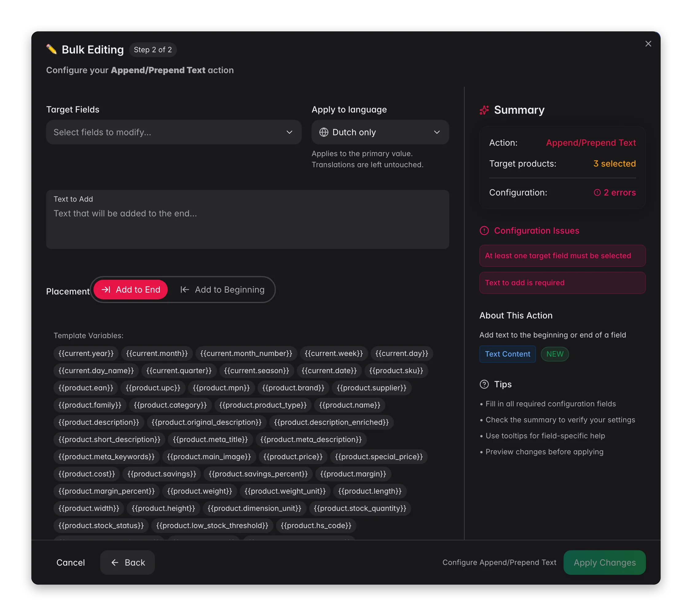Insert {{product.sku}} variable
This screenshot has height=616, width=692.
tap(396, 370)
